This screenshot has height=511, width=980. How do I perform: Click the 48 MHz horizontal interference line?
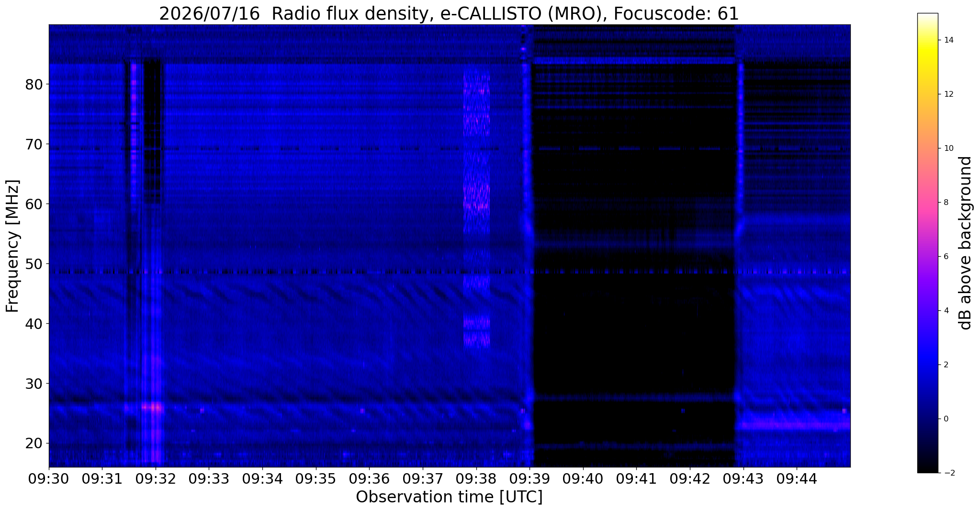click(449, 272)
